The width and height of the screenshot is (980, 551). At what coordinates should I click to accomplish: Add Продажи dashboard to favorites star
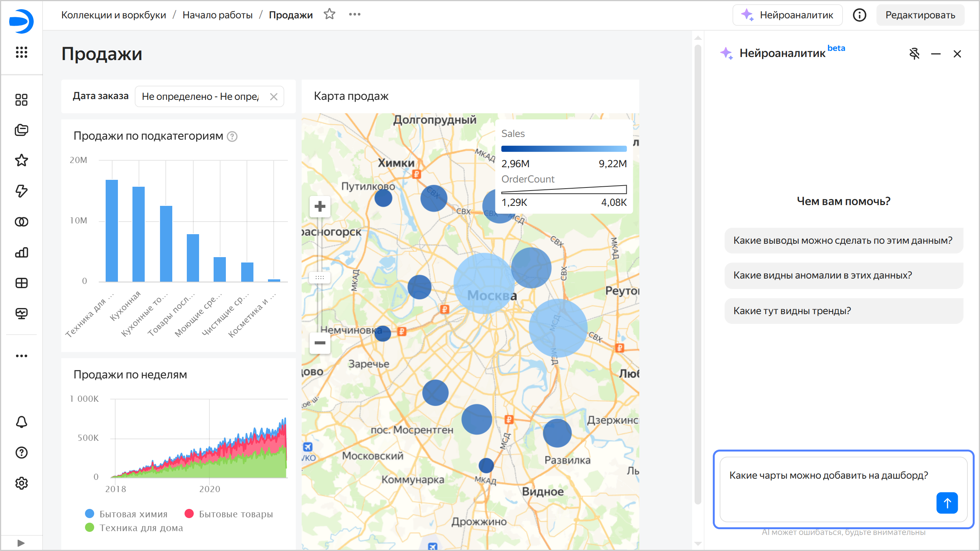[329, 15]
